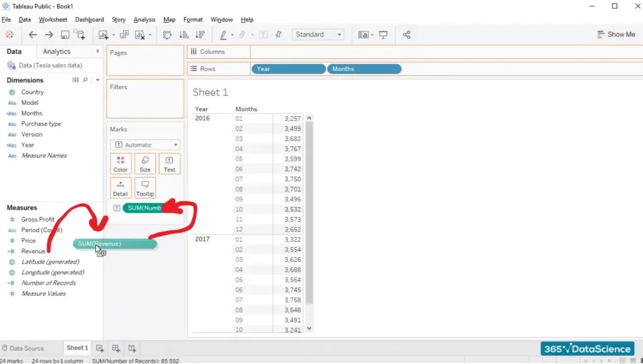Click the Undo arrow
This screenshot has height=364, width=643.
(32, 35)
